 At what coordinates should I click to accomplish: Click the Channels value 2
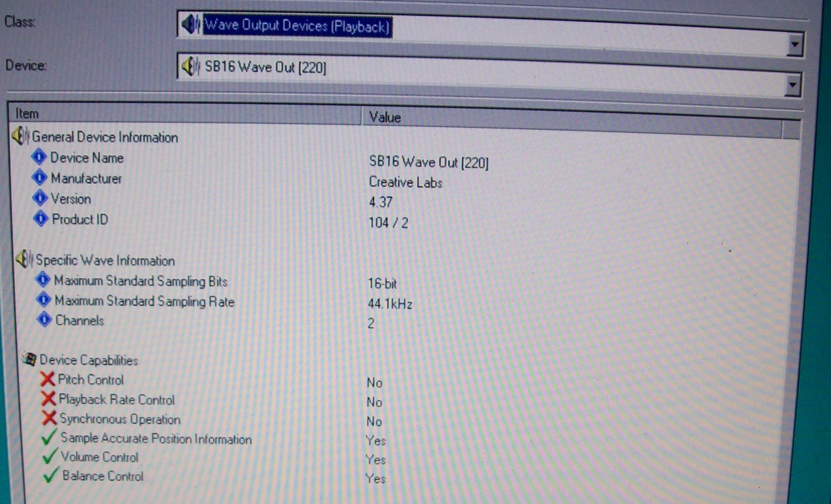371,324
